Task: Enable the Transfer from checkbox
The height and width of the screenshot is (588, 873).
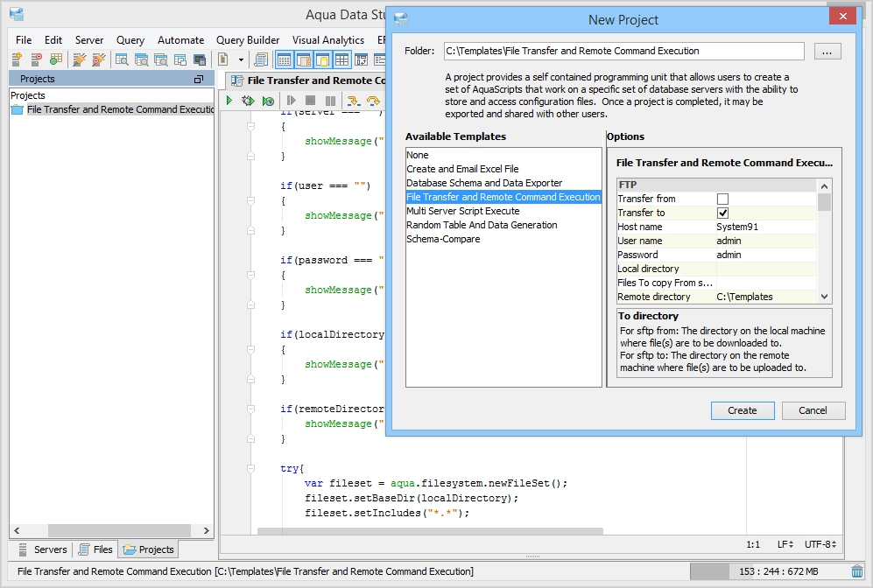Action: [722, 199]
